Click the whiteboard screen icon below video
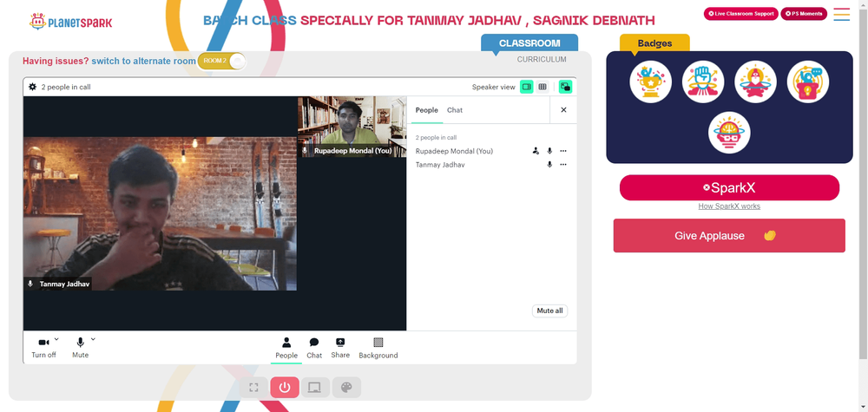Screen dimensions: 868x412 (315, 387)
